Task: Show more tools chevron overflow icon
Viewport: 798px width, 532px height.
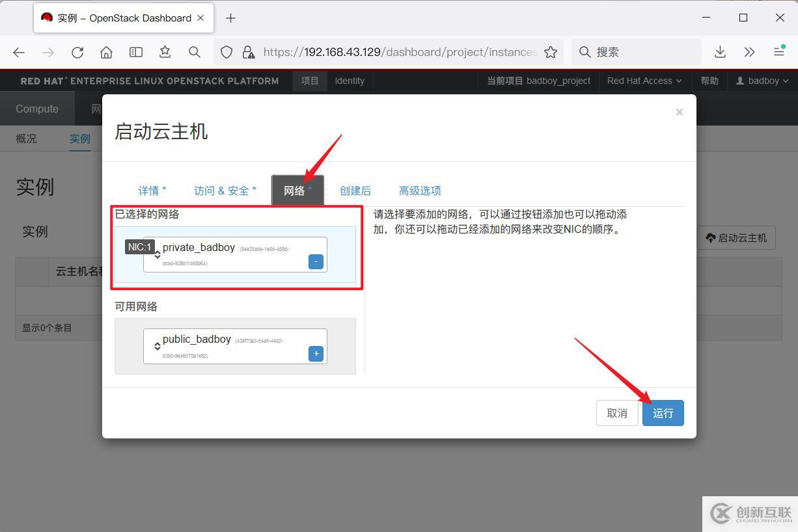Action: click(749, 52)
